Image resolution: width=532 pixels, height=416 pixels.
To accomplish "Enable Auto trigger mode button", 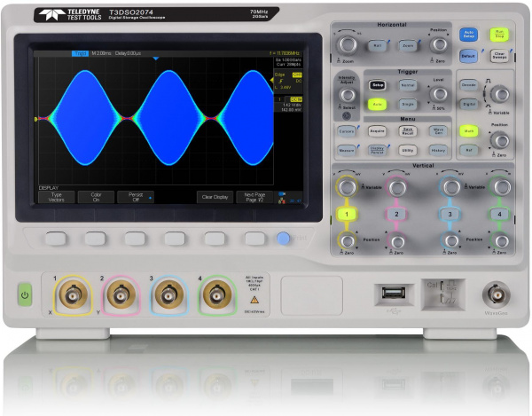I will (378, 104).
